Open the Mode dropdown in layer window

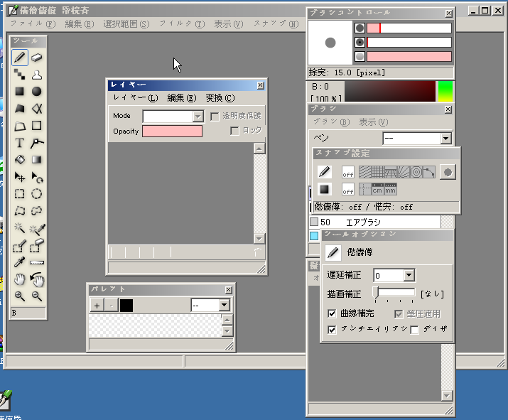coord(198,117)
